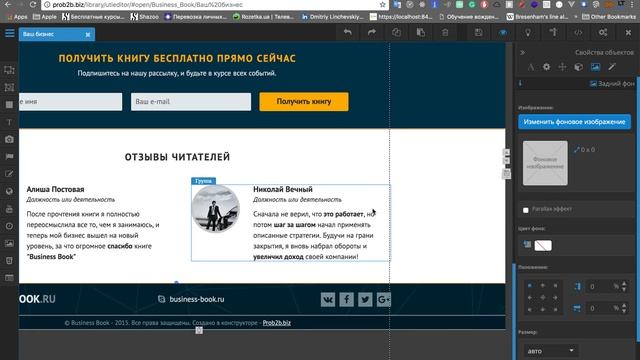Click Nikolai's round profile photo
This screenshot has width=640, height=360.
tap(216, 209)
